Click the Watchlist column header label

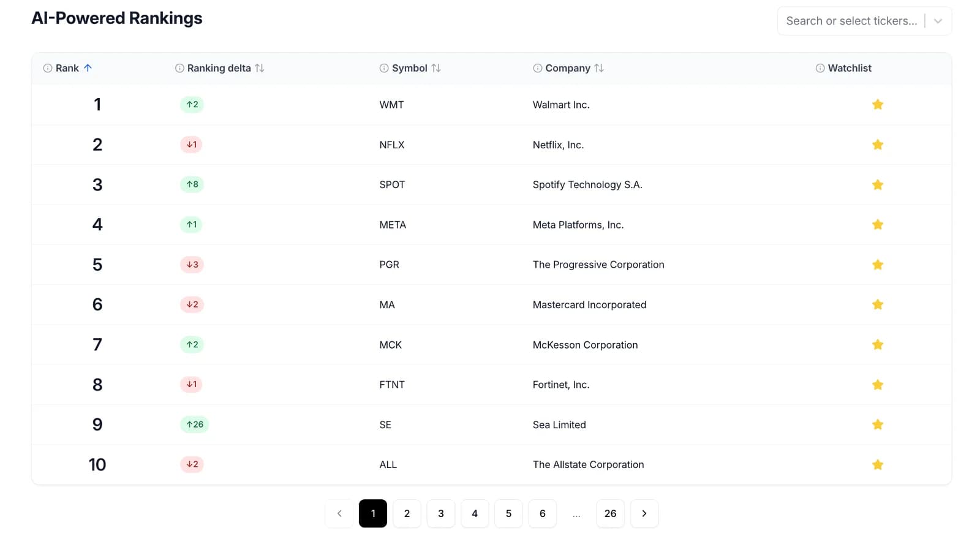pyautogui.click(x=850, y=68)
